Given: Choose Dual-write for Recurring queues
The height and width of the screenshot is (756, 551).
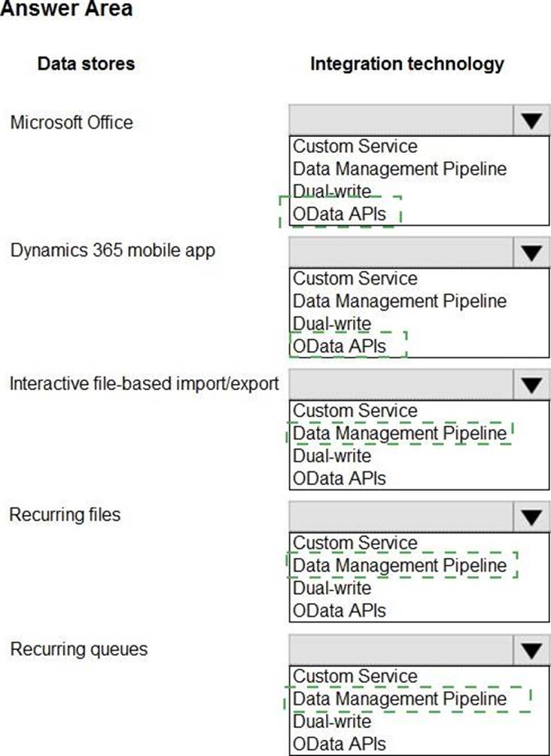Looking at the screenshot, I should point(332,721).
